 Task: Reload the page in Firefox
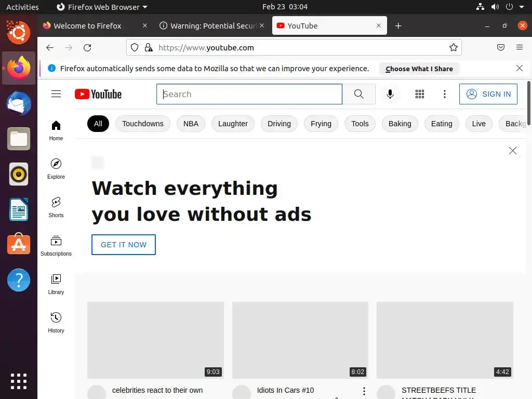pyautogui.click(x=87, y=47)
